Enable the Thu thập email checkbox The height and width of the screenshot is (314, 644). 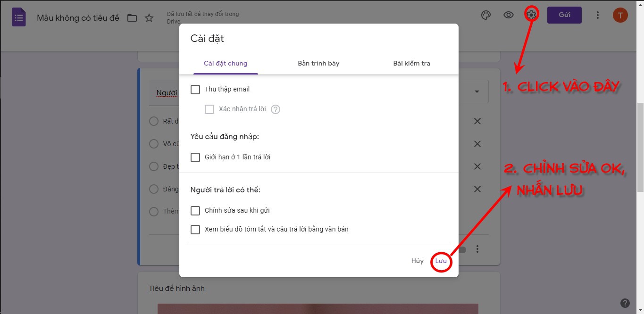[x=195, y=89]
